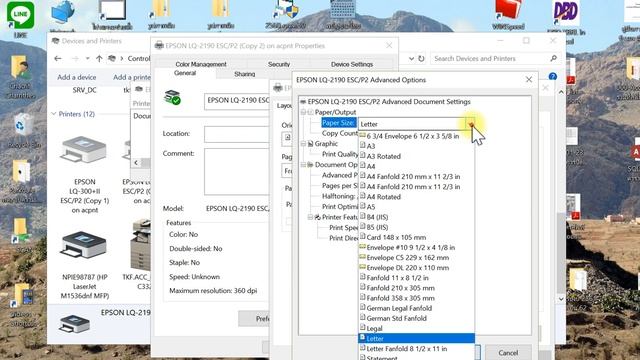Click the printer icon with green checkmark

172,97
